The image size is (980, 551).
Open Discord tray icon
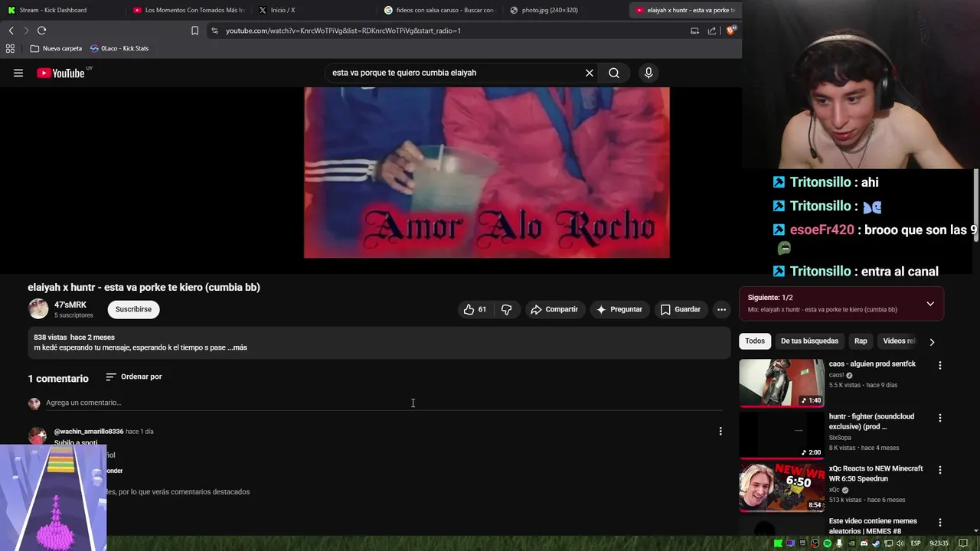(864, 543)
